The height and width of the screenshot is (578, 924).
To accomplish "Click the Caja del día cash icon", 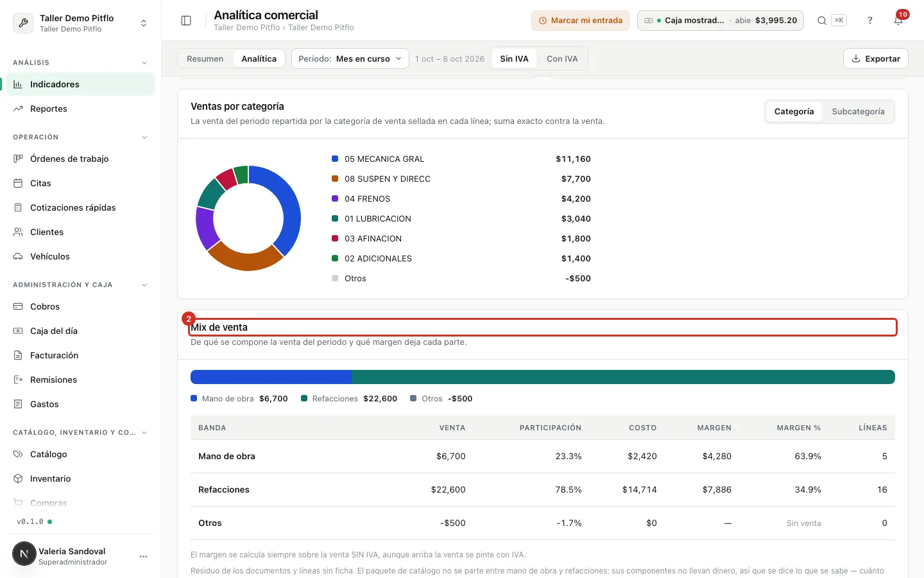I will [x=18, y=331].
